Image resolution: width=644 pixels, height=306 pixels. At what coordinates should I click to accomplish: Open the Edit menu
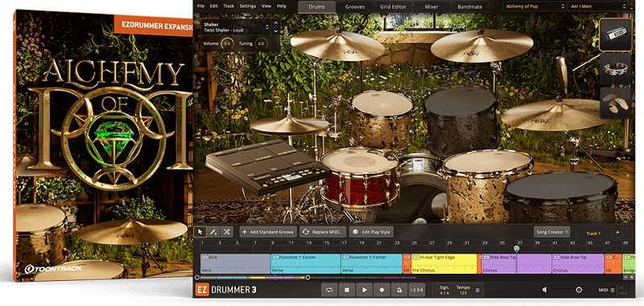213,6
